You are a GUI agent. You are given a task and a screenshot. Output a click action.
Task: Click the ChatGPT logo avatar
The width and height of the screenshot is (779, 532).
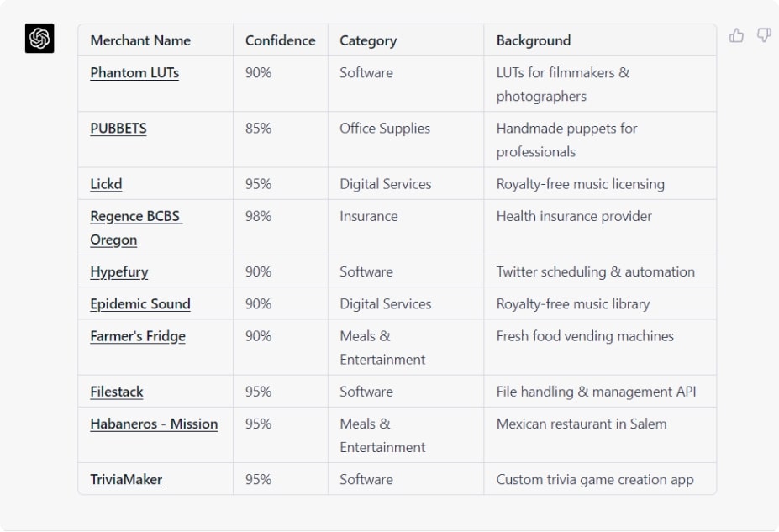pos(39,39)
